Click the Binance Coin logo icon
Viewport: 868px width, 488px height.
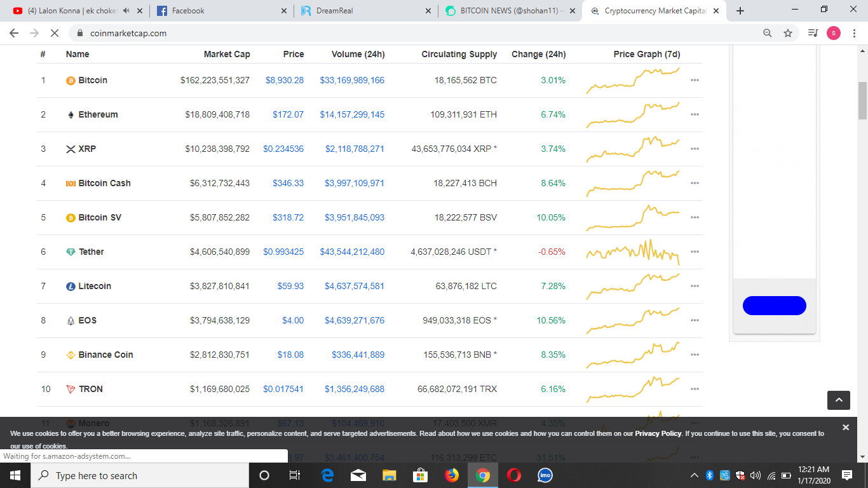[x=71, y=355]
